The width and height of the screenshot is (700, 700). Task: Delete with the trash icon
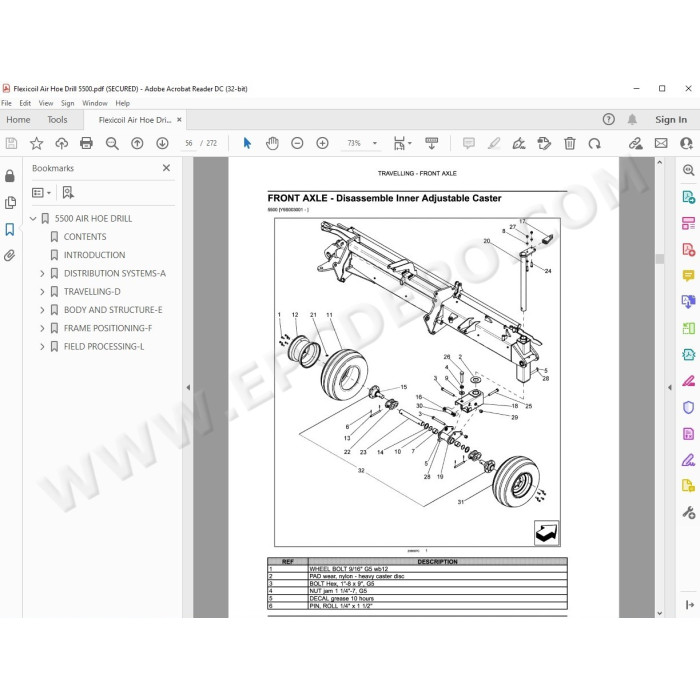point(570,143)
